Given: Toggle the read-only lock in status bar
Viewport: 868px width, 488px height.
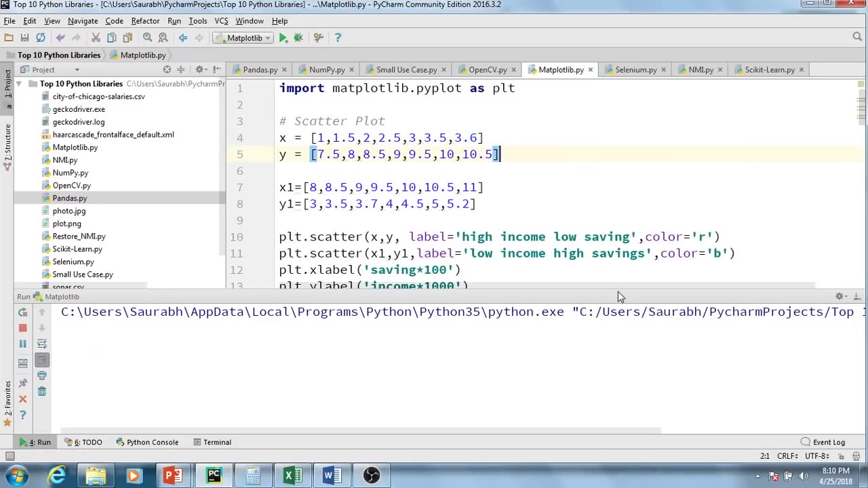Looking at the screenshot, I should tap(842, 456).
